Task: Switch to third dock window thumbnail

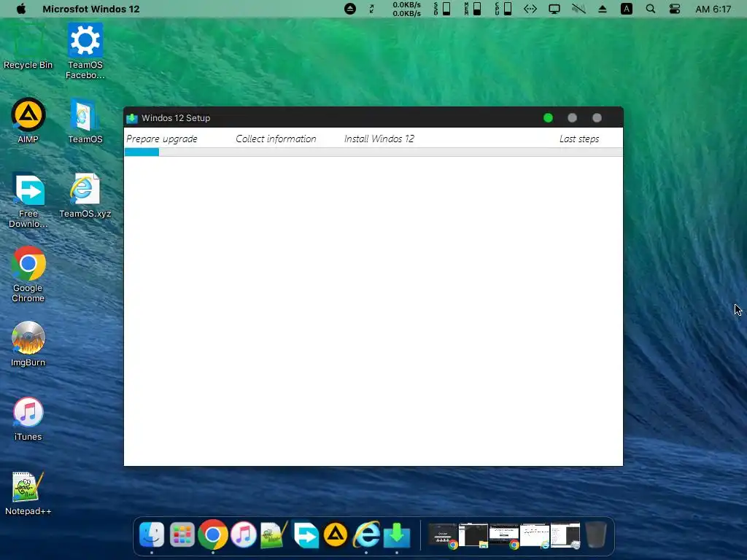Action: (x=504, y=535)
